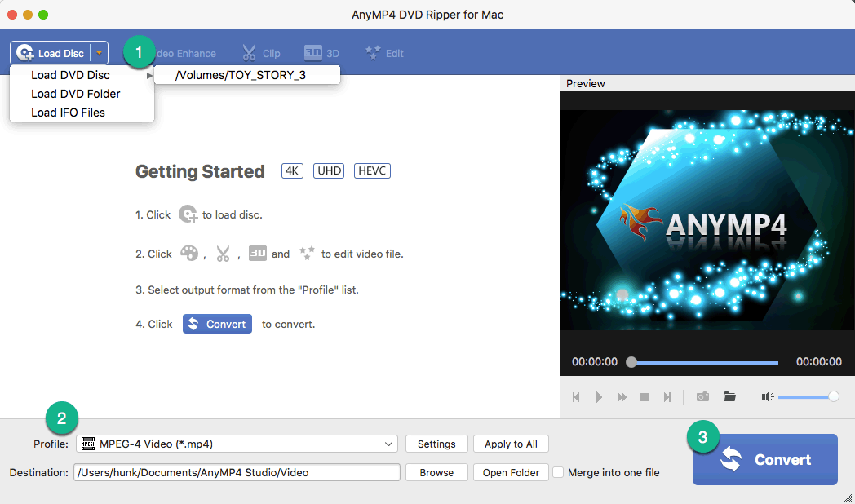Click Apply to All button
The height and width of the screenshot is (504, 855).
pyautogui.click(x=511, y=444)
